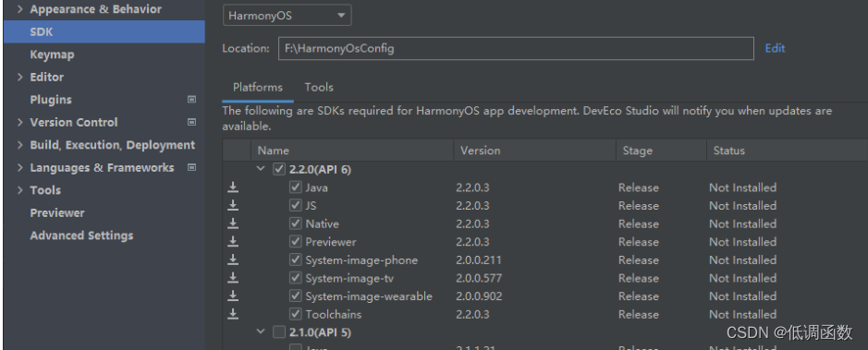Toggle the System-image-tv checkbox
This screenshot has width=868, height=350.
(x=296, y=278)
